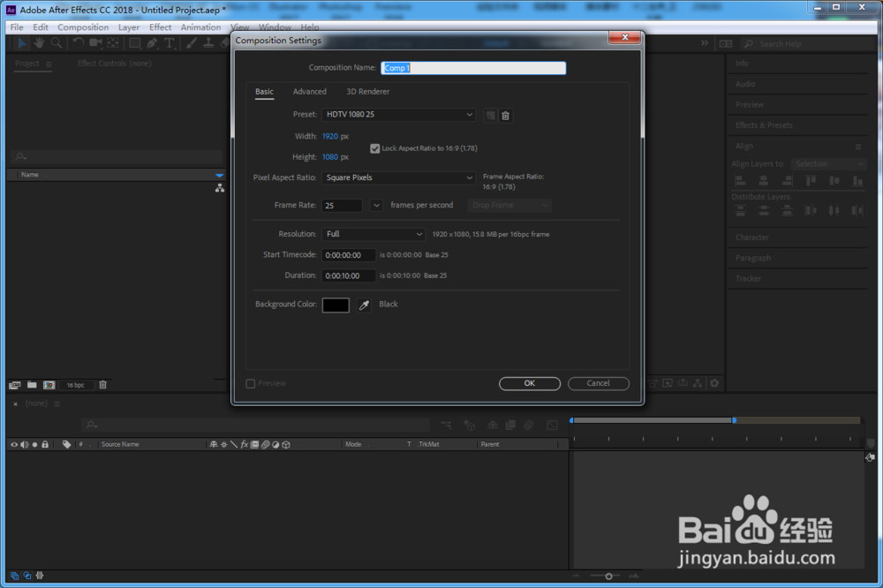Image resolution: width=883 pixels, height=588 pixels.
Task: Select the Hand tool
Action: [39, 42]
